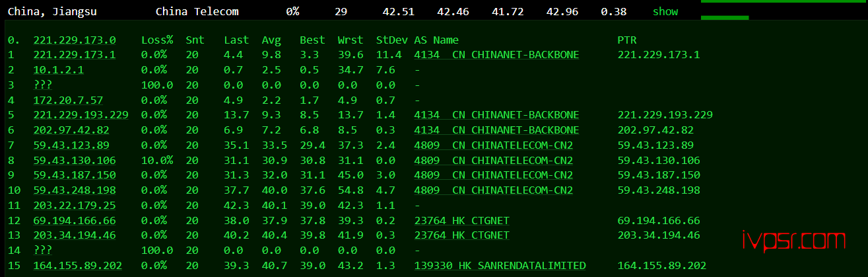868x277 pixels.
Task: Click the 'Wrst' column header
Action: click(350, 40)
